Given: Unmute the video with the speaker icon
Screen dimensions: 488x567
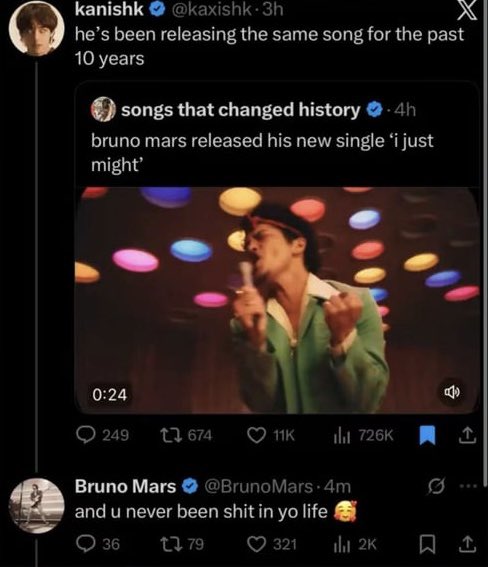Looking at the screenshot, I should 451,392.
